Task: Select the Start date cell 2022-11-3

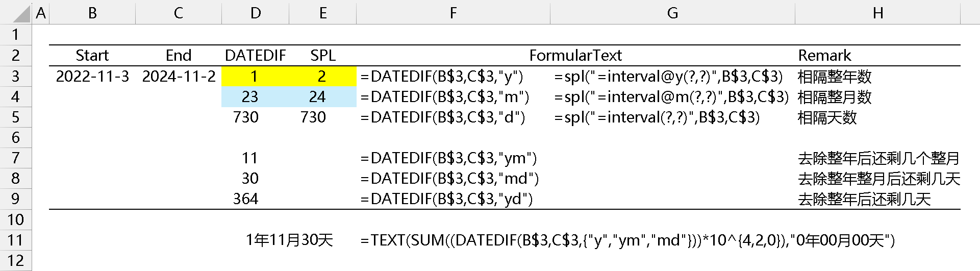Action: (x=92, y=77)
